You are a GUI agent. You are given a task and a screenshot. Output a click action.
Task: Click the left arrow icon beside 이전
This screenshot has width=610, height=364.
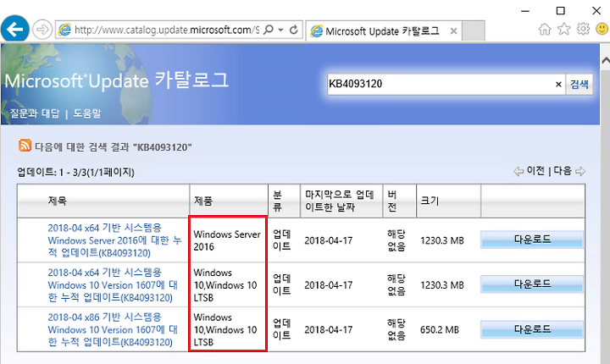click(518, 171)
